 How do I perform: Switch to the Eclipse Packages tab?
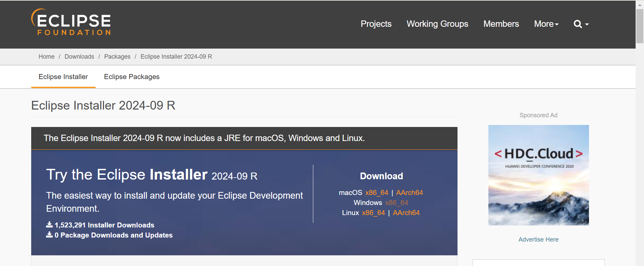tap(132, 77)
